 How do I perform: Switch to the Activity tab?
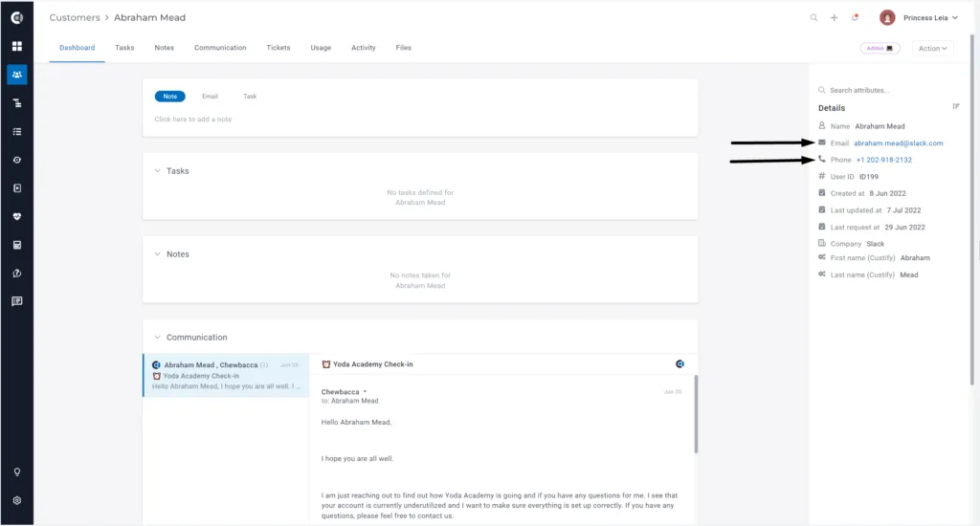363,48
